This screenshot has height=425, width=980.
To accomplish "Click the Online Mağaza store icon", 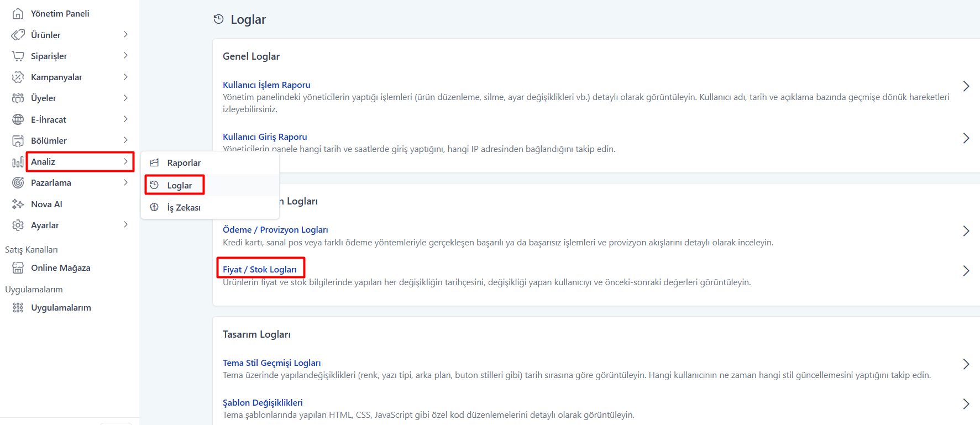I will click(x=18, y=268).
